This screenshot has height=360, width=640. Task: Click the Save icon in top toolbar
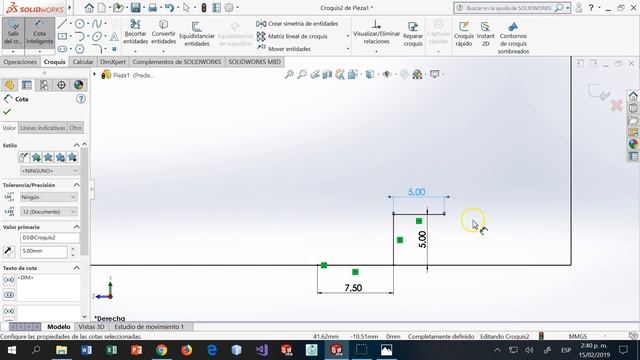pos(136,7)
